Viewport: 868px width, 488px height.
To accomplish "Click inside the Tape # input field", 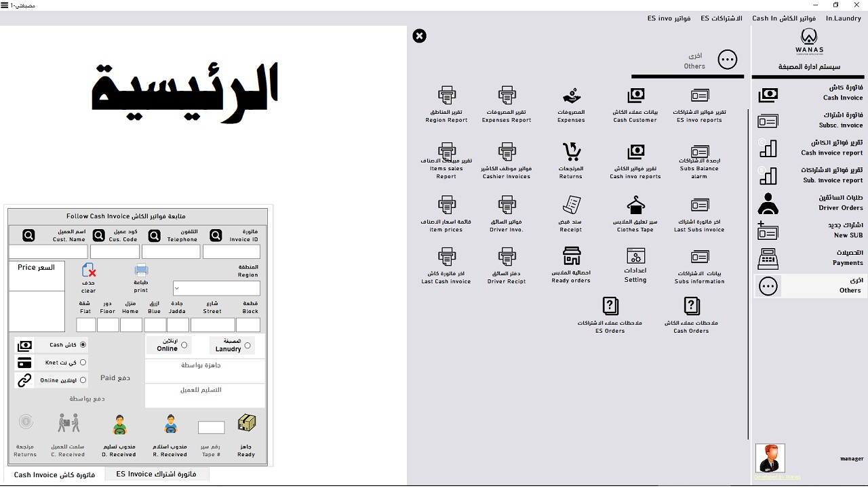I will tap(211, 427).
